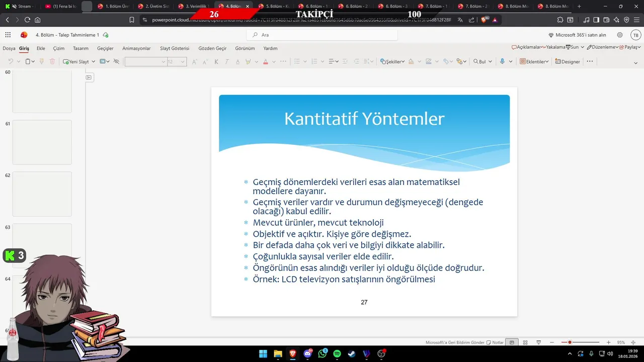Screen dimensions: 644x362
Task: Decrease font size with smaller A
Action: (205, 61)
